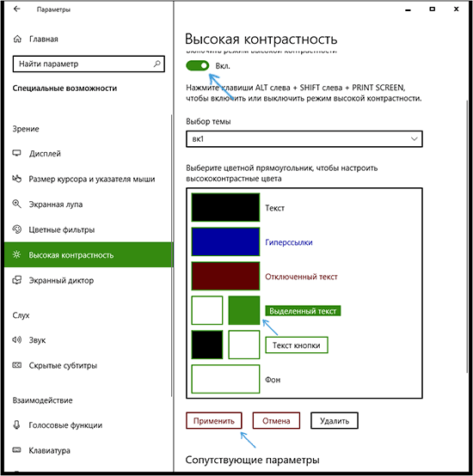
Task: Click the Применить button
Action: [x=214, y=420]
